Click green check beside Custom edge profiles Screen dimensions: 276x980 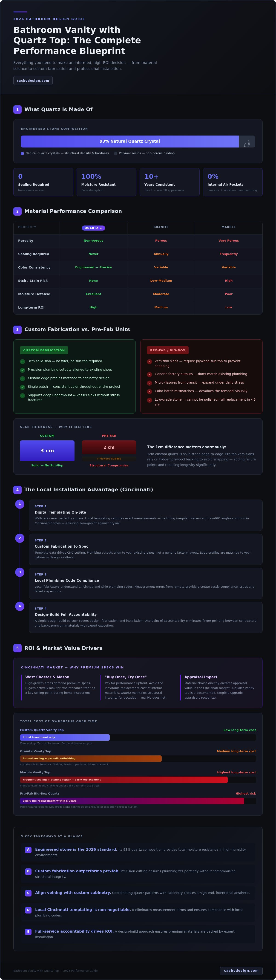click(23, 379)
